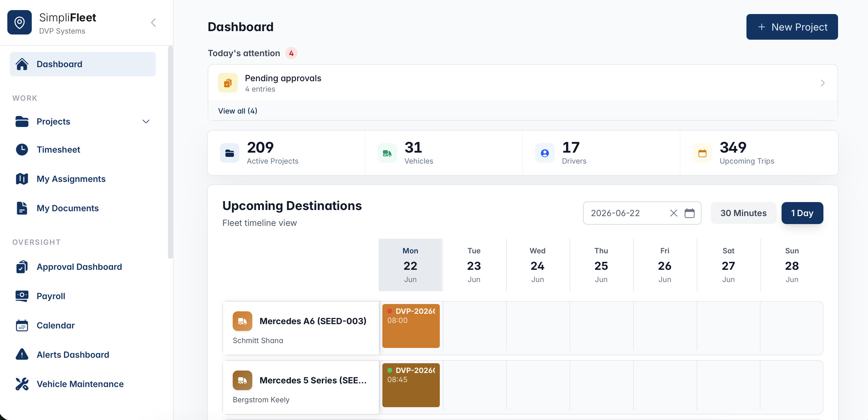868x420 pixels.
Task: Click the New Project button
Action: 792,27
